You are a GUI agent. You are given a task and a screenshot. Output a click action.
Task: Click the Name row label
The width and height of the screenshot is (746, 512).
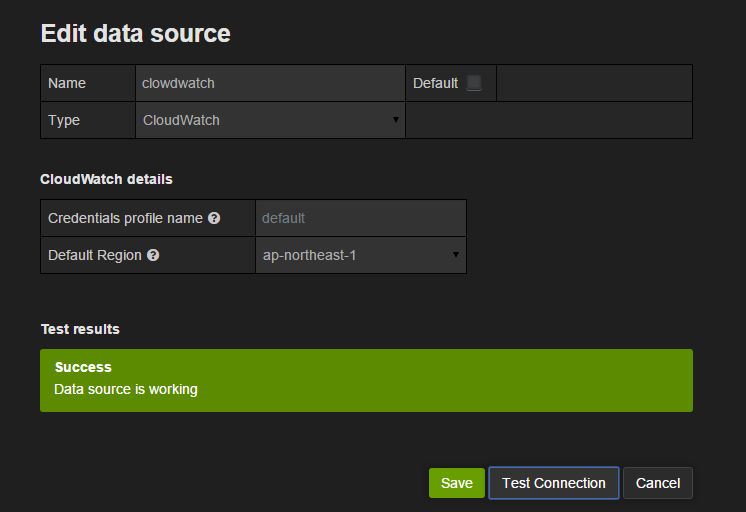click(x=67, y=83)
